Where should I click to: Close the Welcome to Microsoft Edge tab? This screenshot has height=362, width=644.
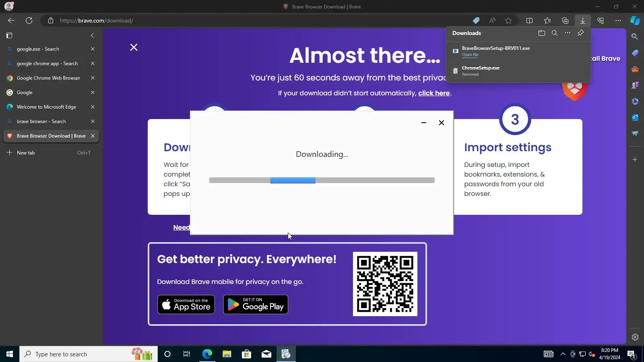click(93, 107)
